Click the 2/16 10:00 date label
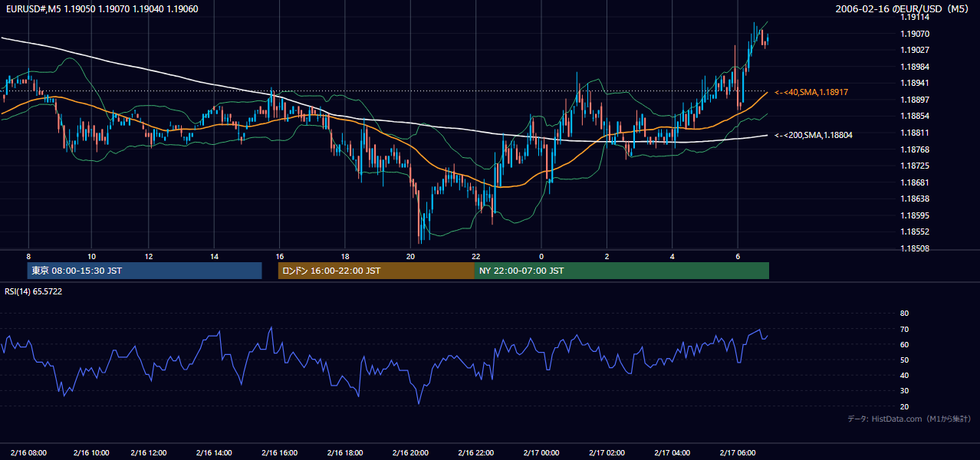The height and width of the screenshot is (460, 980). coord(91,452)
